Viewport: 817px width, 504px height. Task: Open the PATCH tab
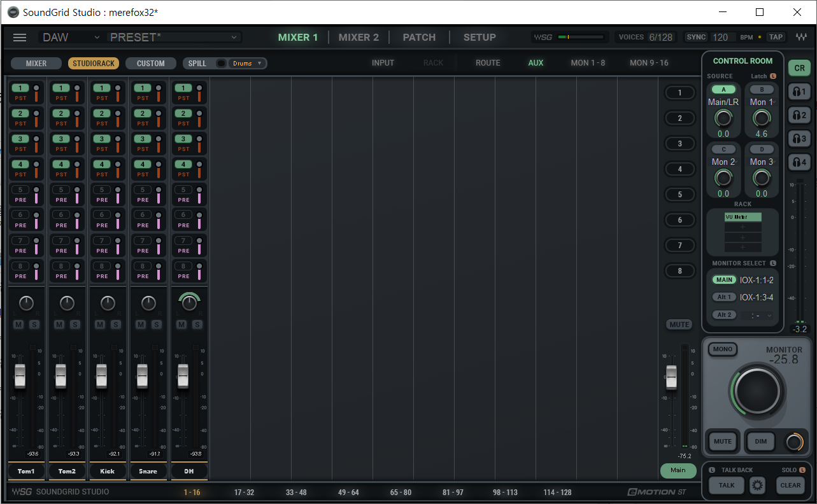(x=419, y=38)
